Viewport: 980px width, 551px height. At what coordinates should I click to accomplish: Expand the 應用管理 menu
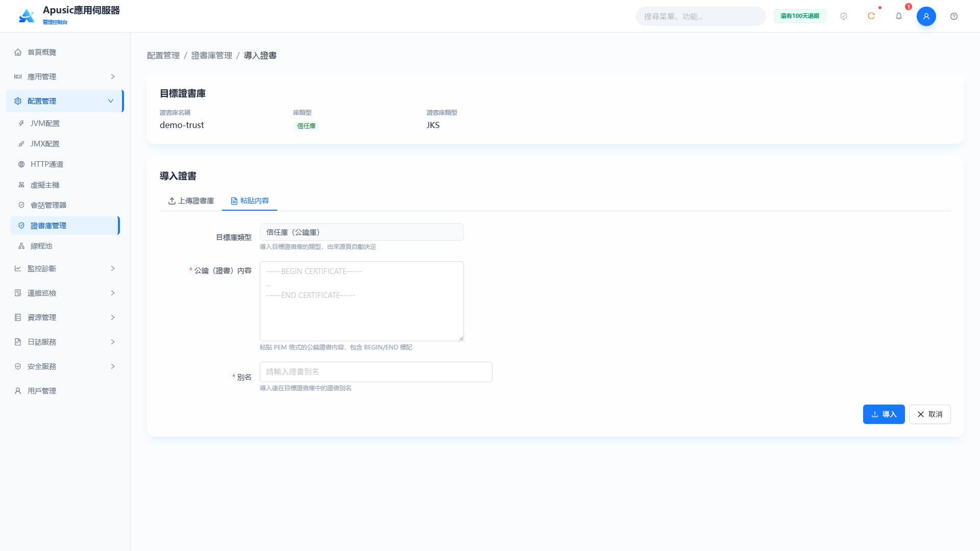click(x=65, y=77)
